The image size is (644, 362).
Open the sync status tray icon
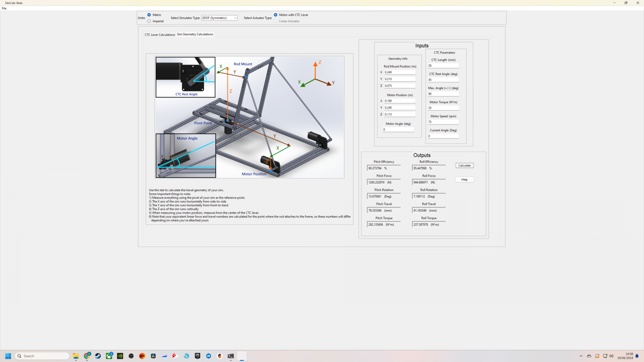pyautogui.click(x=597, y=356)
